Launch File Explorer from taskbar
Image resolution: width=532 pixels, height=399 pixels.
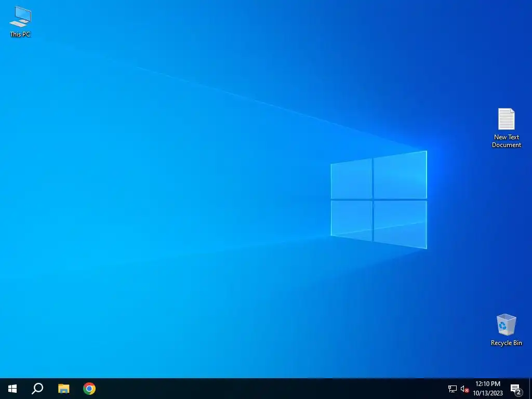tap(63, 389)
